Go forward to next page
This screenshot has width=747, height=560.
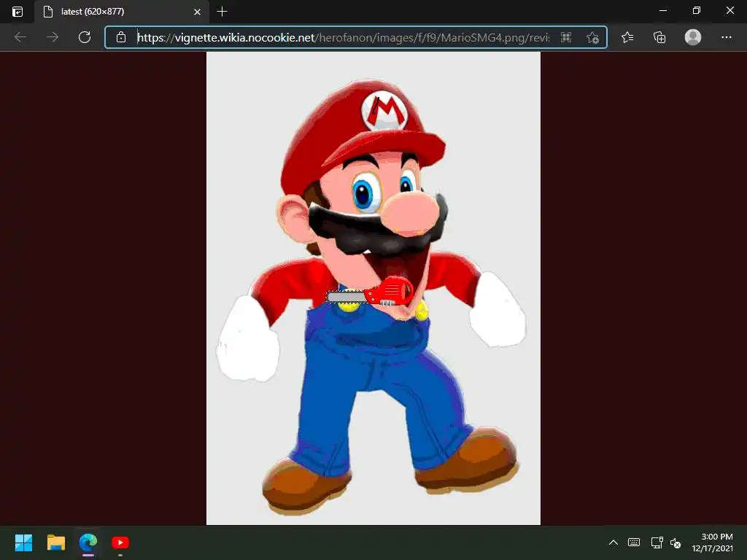[x=53, y=37]
